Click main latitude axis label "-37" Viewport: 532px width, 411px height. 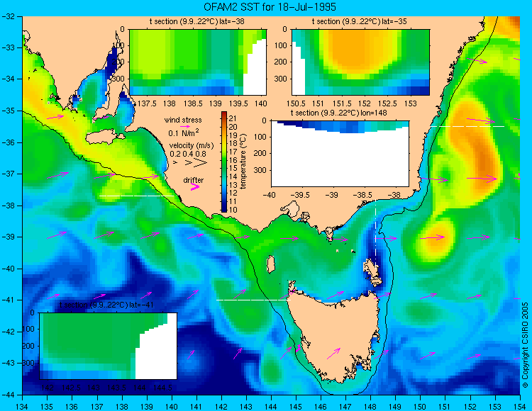8,174
